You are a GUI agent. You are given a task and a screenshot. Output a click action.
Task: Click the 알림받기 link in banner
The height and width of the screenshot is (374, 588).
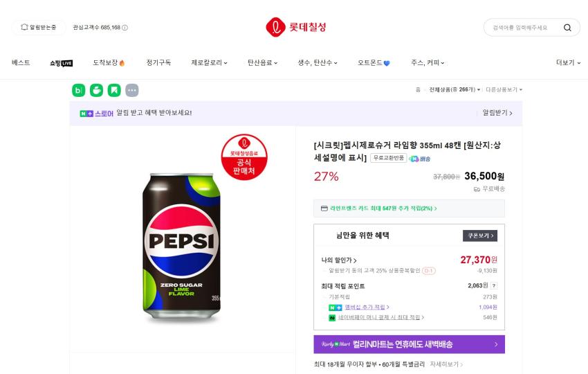click(x=497, y=113)
